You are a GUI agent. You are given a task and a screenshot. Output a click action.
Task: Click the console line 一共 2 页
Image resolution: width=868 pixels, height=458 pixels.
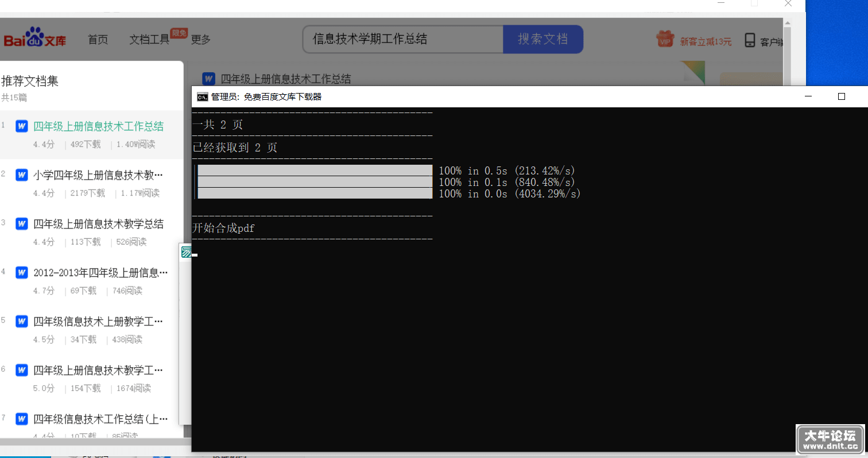click(218, 125)
